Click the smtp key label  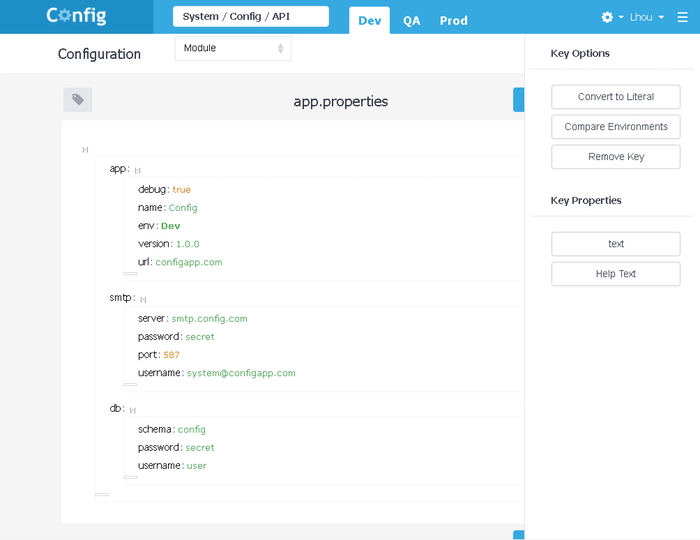(x=121, y=298)
